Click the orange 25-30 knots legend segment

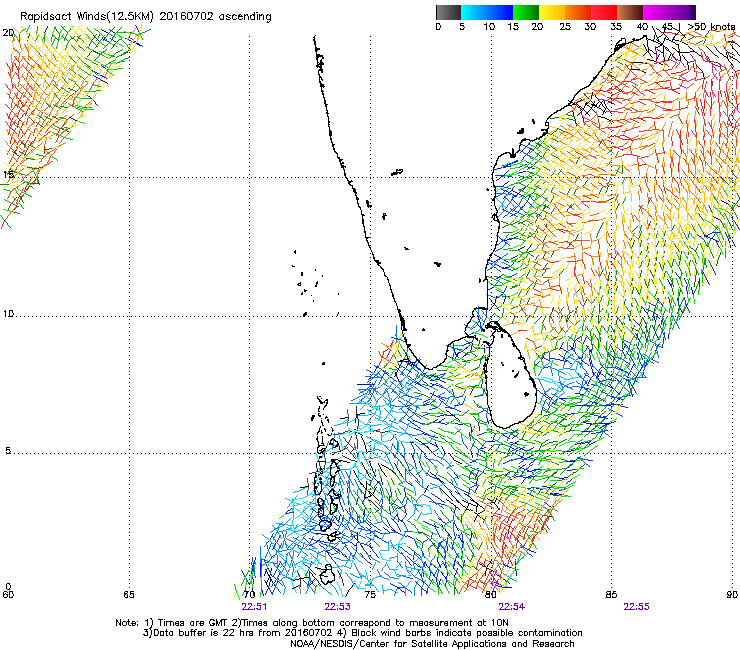(x=578, y=12)
